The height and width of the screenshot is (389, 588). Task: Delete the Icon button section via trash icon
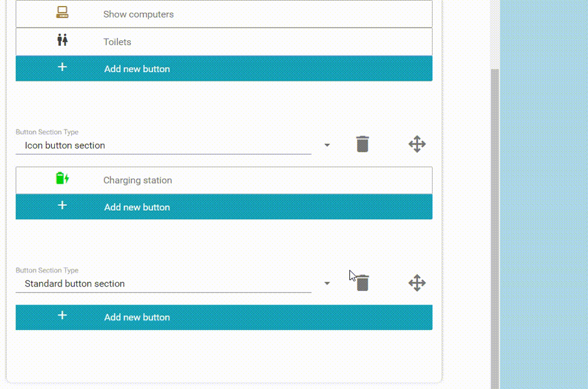point(362,145)
